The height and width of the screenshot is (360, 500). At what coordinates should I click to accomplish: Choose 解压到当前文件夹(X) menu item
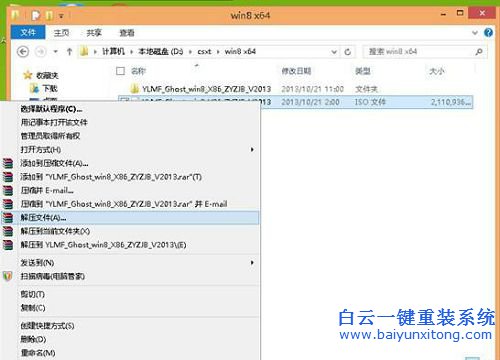click(130, 231)
